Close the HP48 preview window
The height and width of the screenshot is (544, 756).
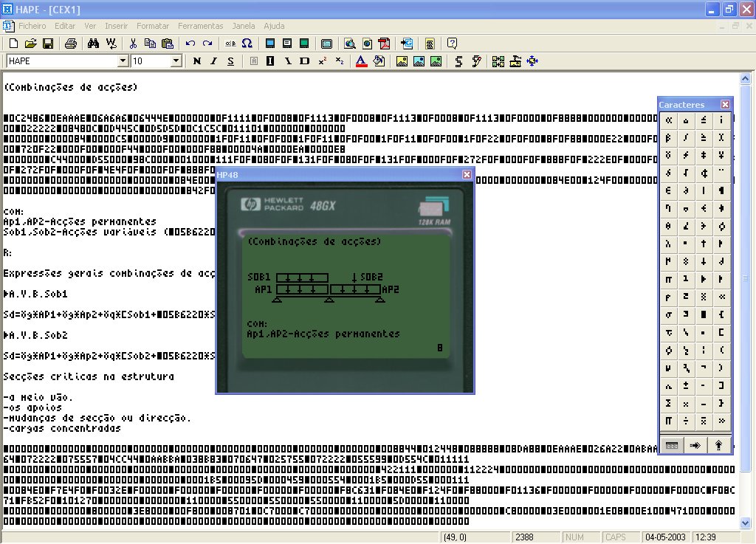[x=467, y=174]
